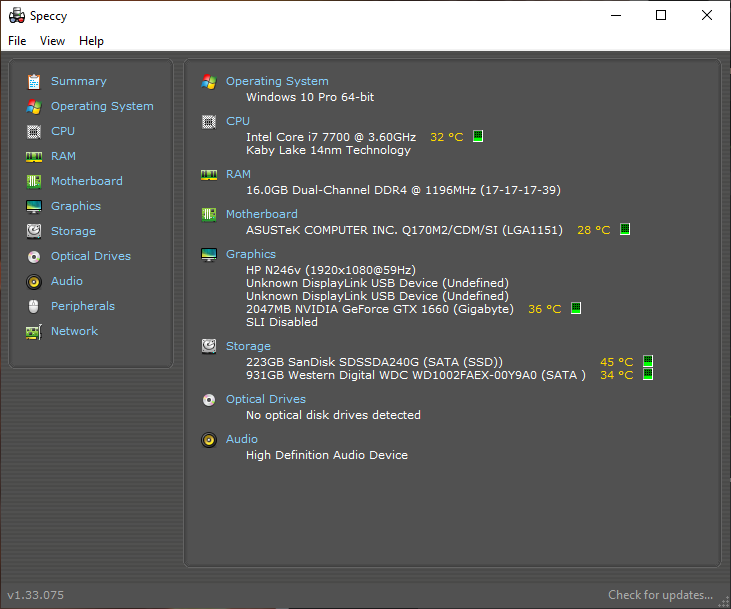Click the RAM stick icon beside RAM heading
Viewport: 731px width, 609px height.
click(x=209, y=175)
